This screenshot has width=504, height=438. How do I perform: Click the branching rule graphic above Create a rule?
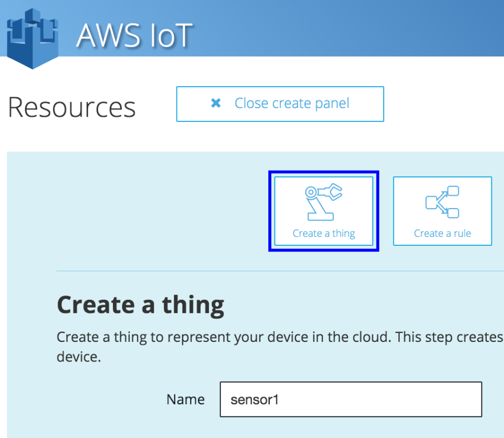pyautogui.click(x=442, y=201)
